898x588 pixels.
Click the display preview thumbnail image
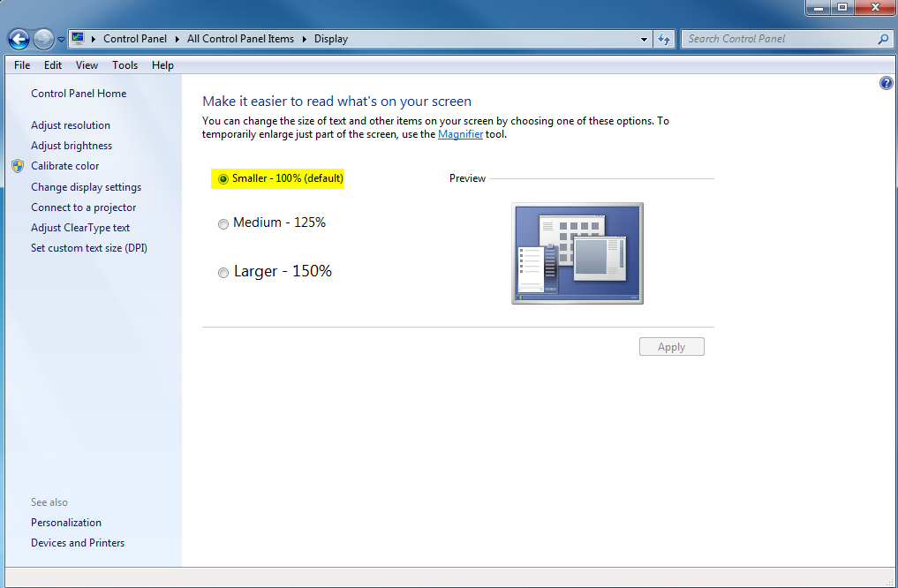click(577, 253)
